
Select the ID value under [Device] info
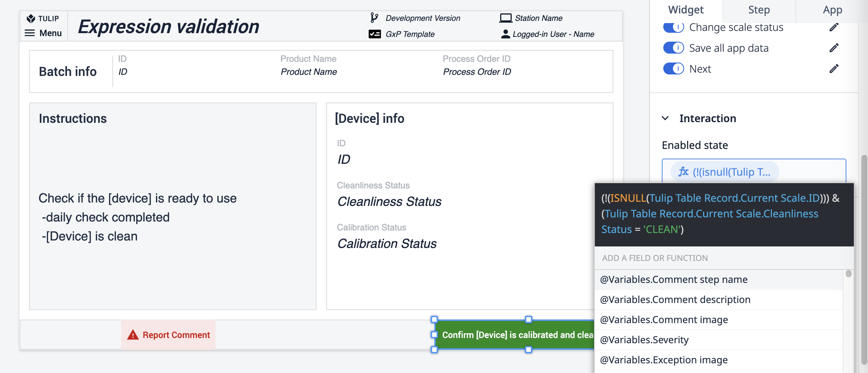[344, 159]
